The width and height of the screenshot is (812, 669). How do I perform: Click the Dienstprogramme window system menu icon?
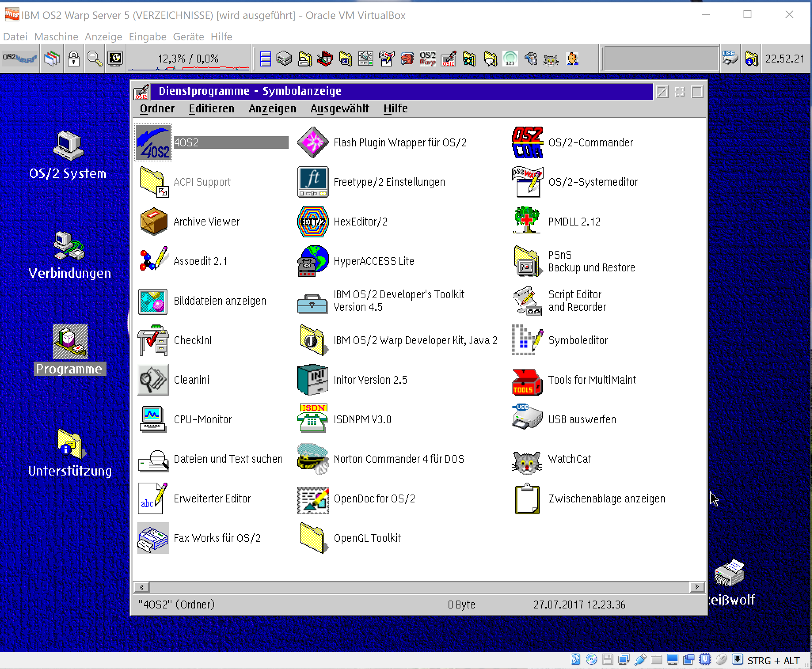click(x=142, y=92)
